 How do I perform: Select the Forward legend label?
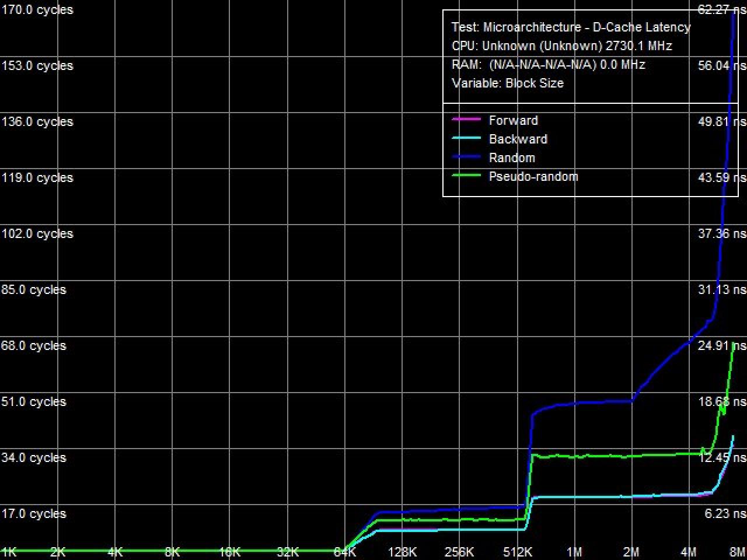pos(513,120)
